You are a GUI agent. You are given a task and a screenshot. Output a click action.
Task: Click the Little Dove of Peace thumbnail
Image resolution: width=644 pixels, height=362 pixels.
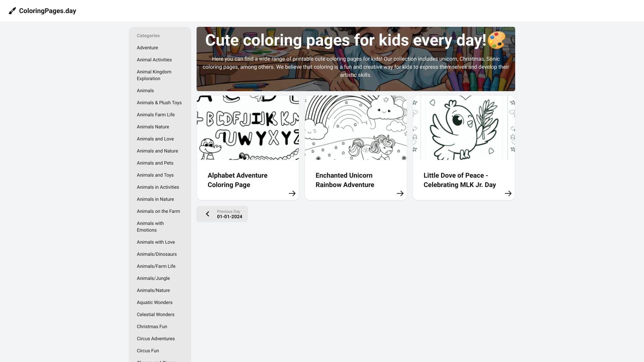click(x=464, y=127)
